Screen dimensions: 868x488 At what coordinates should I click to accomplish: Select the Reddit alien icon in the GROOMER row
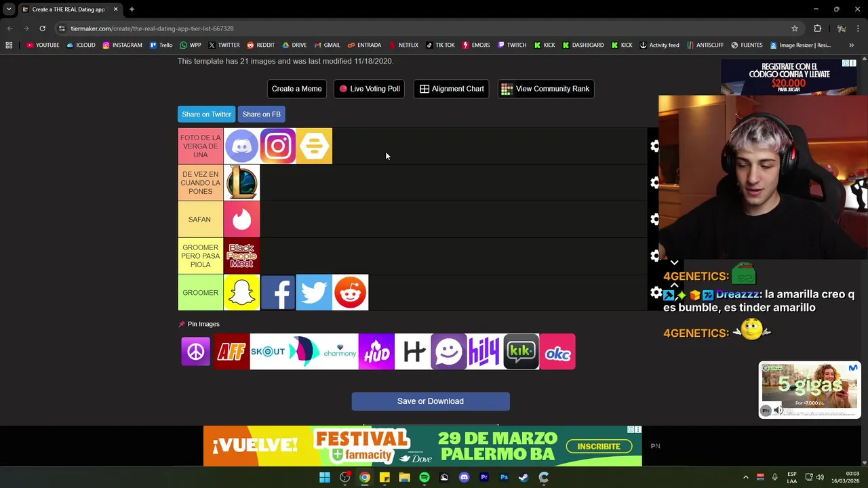pyautogui.click(x=351, y=292)
